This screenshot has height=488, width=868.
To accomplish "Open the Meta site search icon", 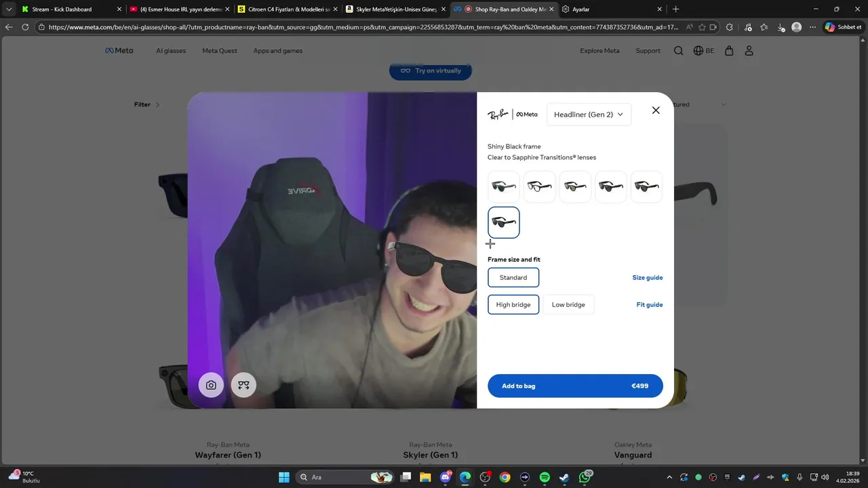I will click(x=678, y=51).
